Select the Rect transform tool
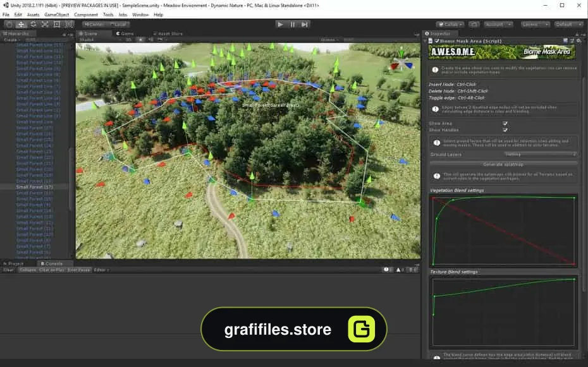This screenshot has height=367, width=588. [57, 25]
